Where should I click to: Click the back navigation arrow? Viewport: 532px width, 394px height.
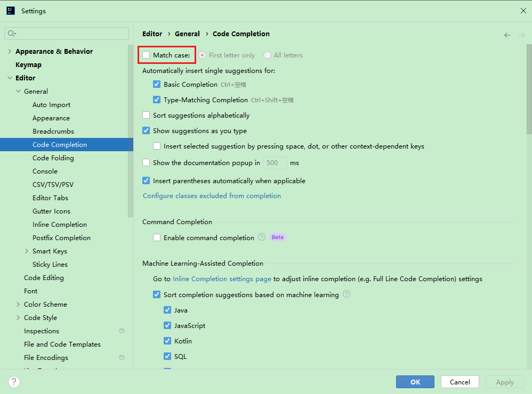507,35
